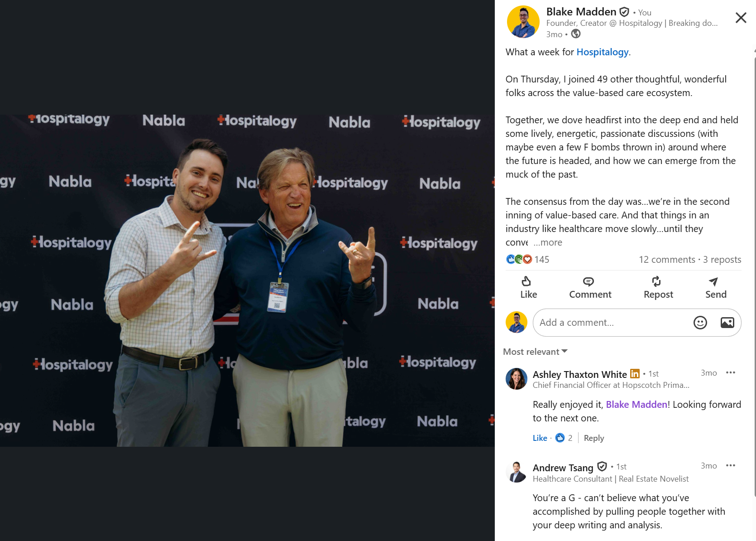Screen dimensions: 756x541
Task: Click the globe visibility icon
Action: coord(576,34)
